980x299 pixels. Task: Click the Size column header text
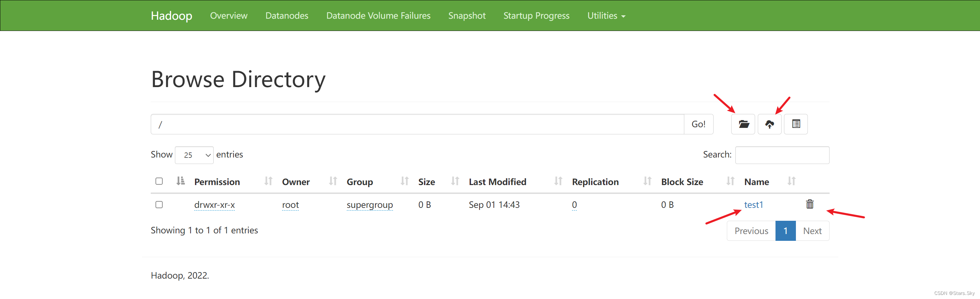click(426, 182)
